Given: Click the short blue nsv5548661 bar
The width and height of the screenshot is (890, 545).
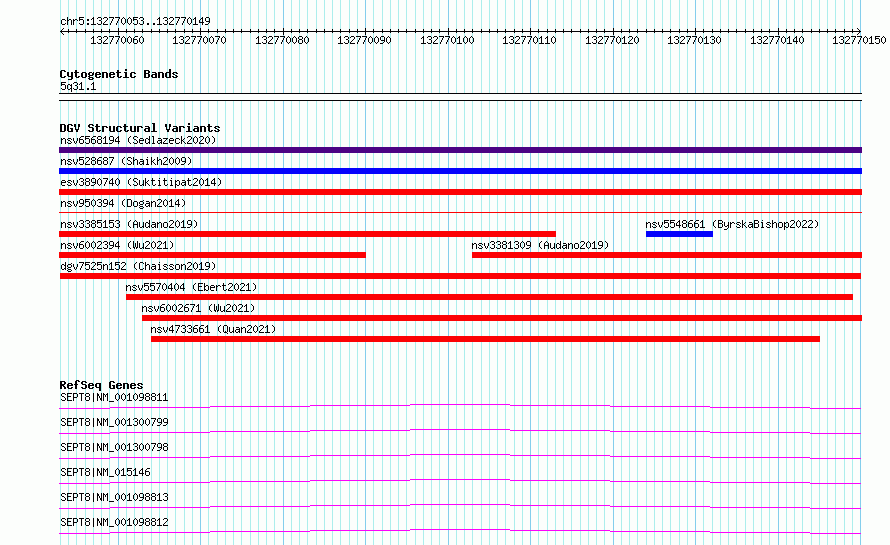Looking at the screenshot, I should point(679,234).
